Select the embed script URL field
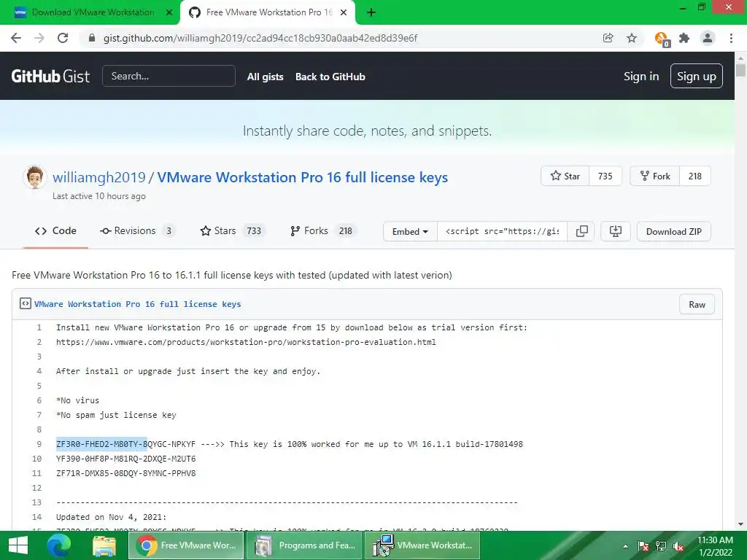Image resolution: width=747 pixels, height=560 pixels. pyautogui.click(x=502, y=231)
